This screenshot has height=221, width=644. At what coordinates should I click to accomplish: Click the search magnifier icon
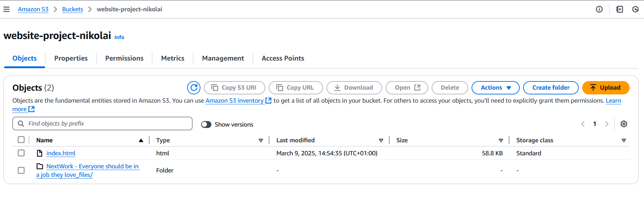(x=21, y=123)
